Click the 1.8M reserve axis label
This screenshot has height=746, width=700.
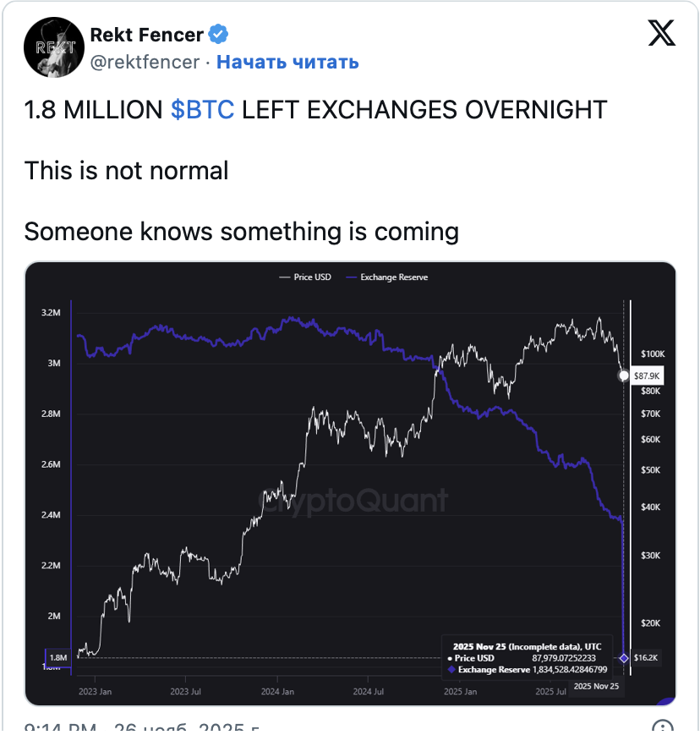click(58, 658)
